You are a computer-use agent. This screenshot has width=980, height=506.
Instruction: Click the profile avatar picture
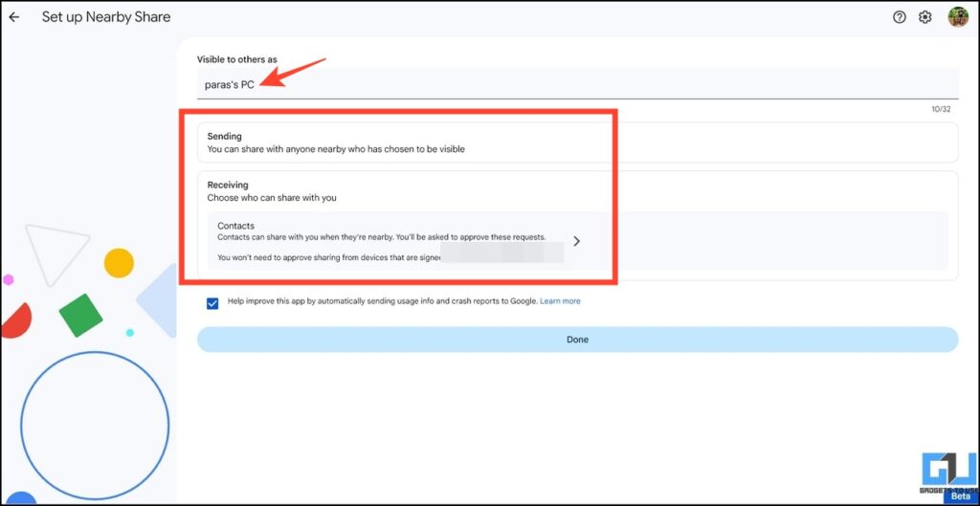pyautogui.click(x=957, y=17)
